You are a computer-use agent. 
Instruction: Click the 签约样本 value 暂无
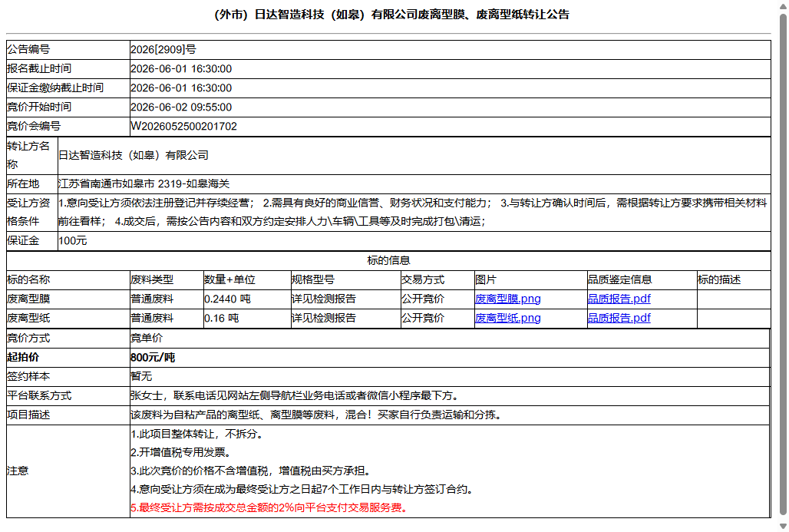pos(141,376)
